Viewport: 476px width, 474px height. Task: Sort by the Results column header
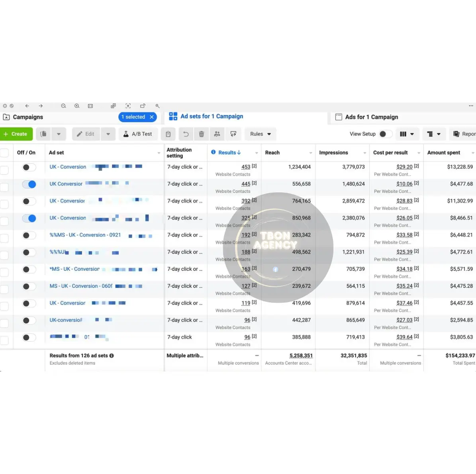click(x=229, y=153)
